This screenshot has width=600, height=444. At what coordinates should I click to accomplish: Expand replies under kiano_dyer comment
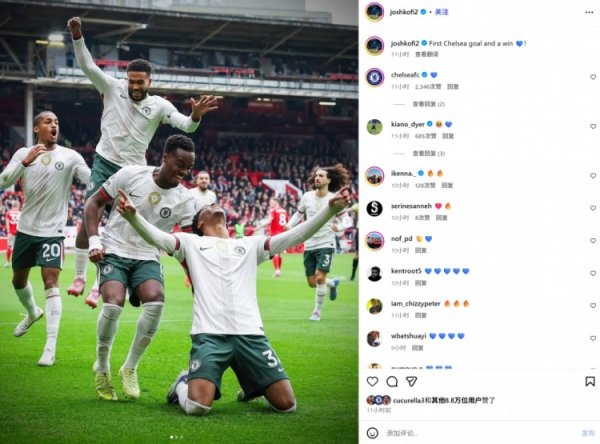pos(428,153)
